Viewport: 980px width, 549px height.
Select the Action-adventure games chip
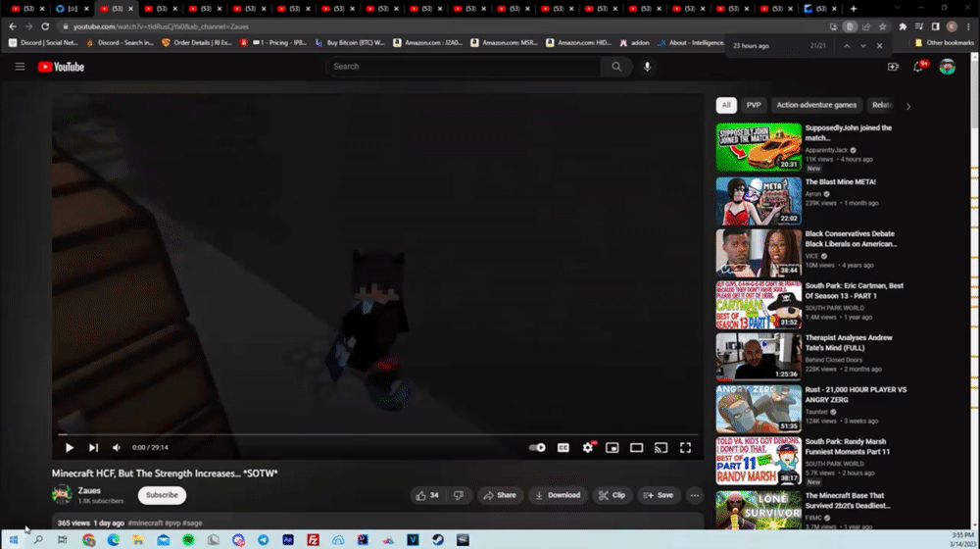(816, 105)
